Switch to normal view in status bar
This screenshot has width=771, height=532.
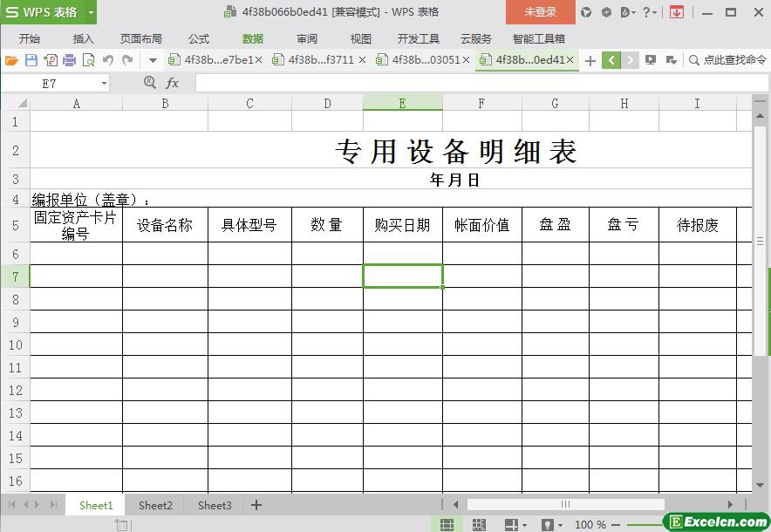447,524
